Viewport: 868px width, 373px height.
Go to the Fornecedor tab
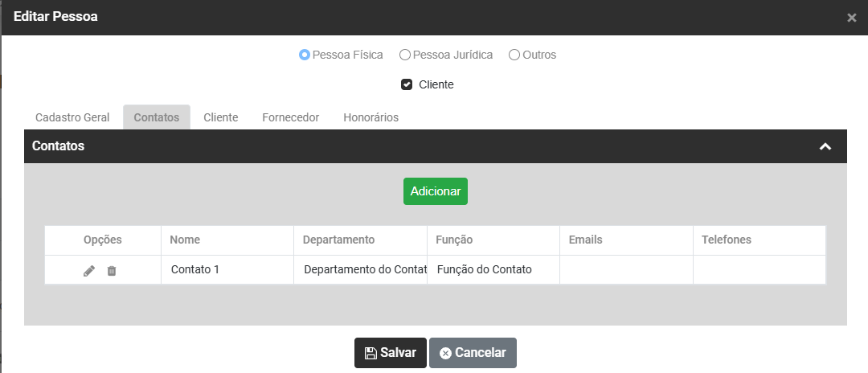(x=291, y=117)
